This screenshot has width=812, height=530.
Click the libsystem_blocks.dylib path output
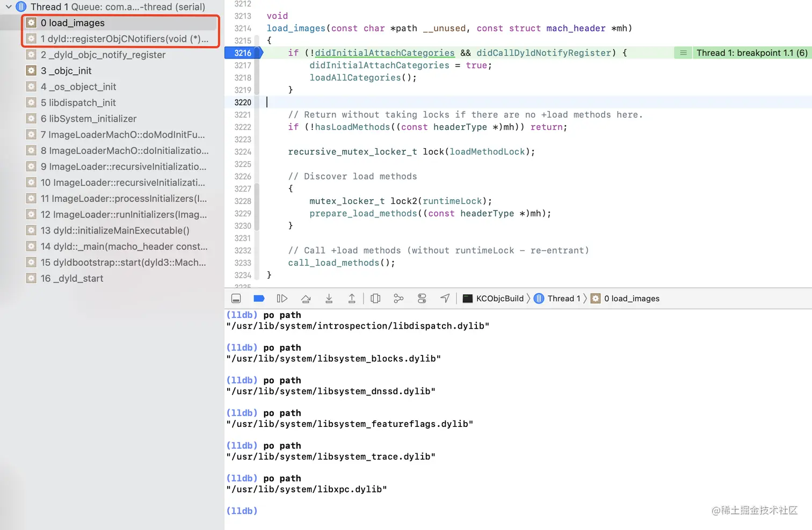coord(334,359)
